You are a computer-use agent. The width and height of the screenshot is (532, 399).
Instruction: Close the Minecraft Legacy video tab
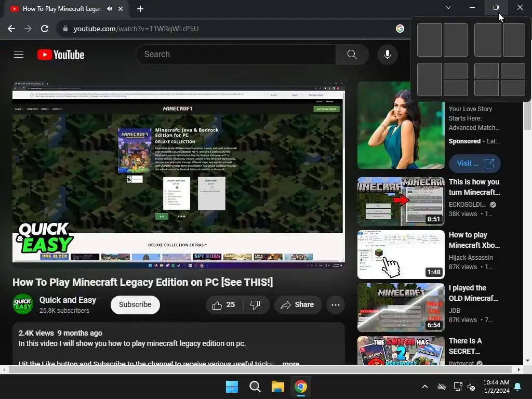[x=121, y=9]
